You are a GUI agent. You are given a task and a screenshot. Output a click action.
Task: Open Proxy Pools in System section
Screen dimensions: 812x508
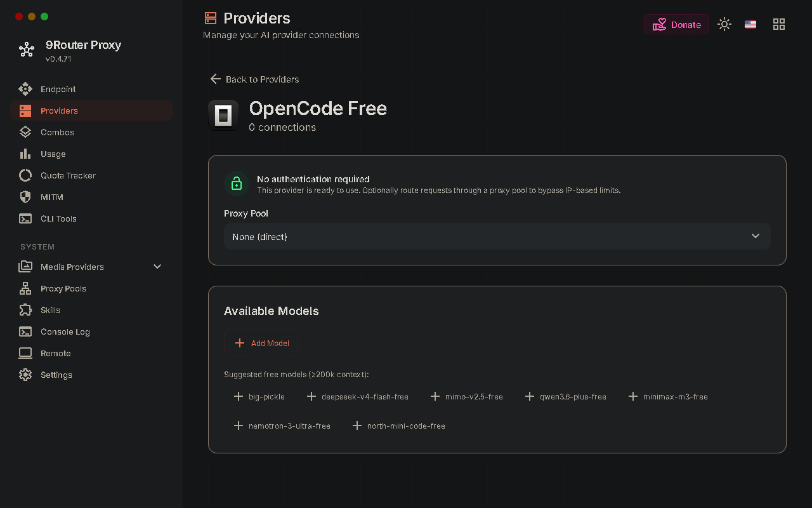pos(91,288)
